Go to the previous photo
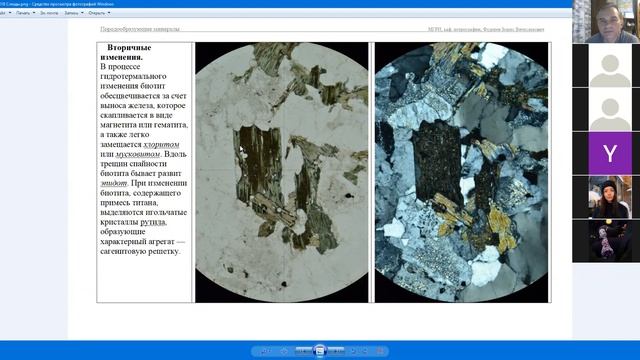640x360 pixels. point(304,351)
